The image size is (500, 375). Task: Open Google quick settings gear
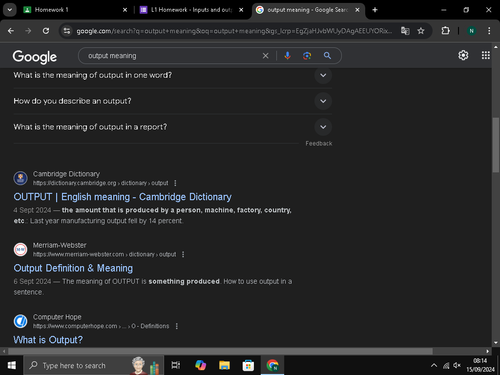pos(463,55)
